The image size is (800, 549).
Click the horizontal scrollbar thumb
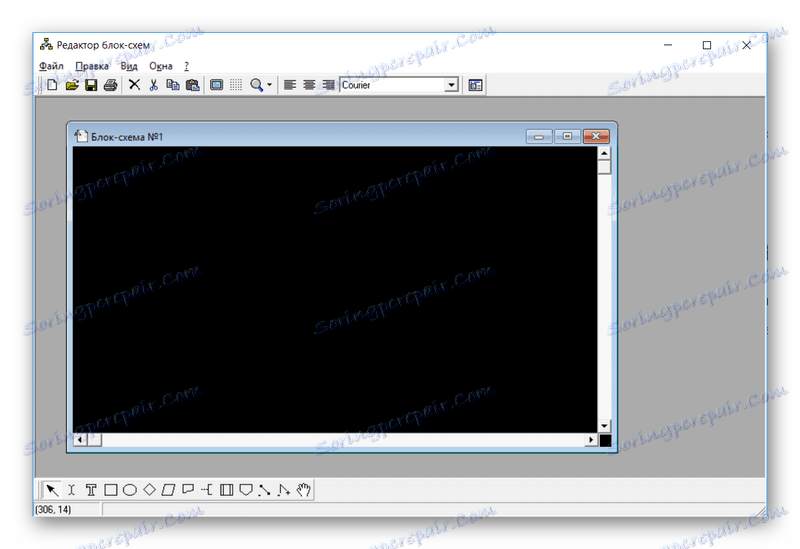(x=94, y=440)
